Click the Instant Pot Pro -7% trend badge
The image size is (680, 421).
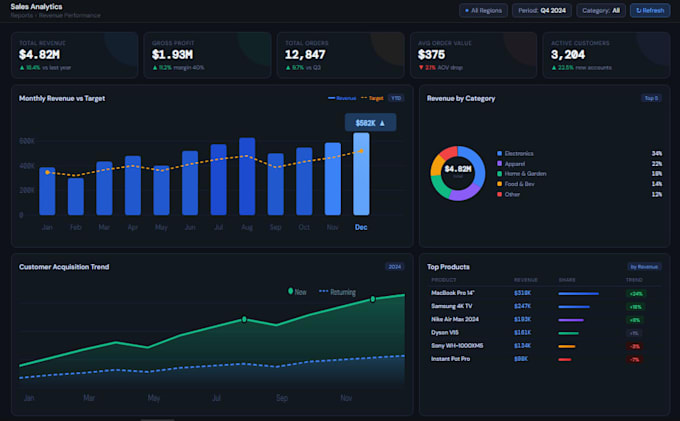[634, 359]
